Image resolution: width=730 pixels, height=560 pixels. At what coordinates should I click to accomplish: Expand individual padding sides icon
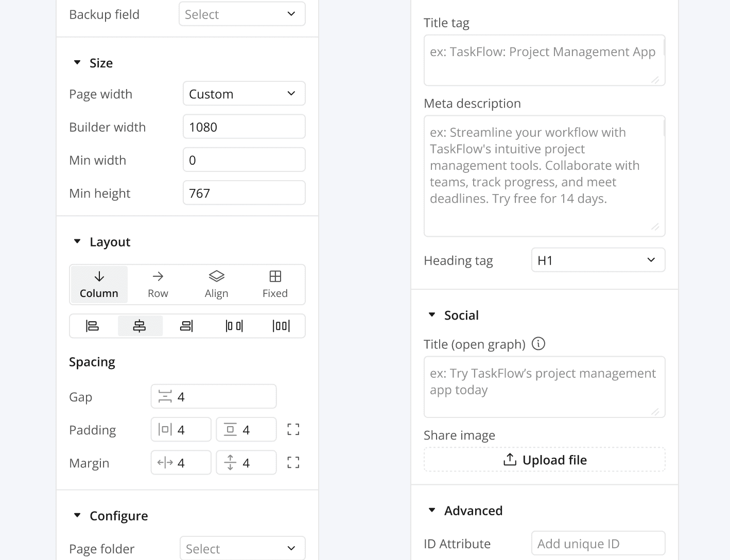point(293,430)
